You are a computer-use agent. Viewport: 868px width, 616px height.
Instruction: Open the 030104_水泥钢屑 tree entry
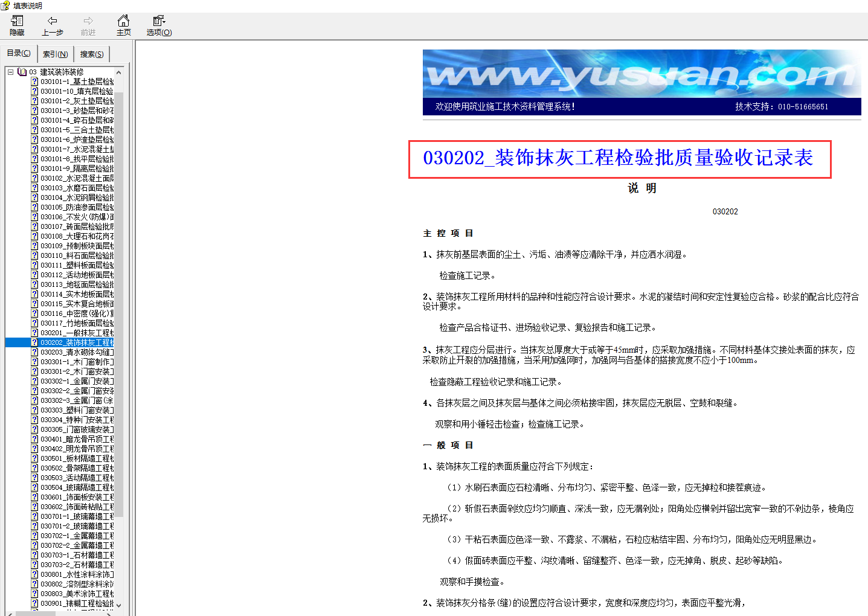tap(77, 197)
